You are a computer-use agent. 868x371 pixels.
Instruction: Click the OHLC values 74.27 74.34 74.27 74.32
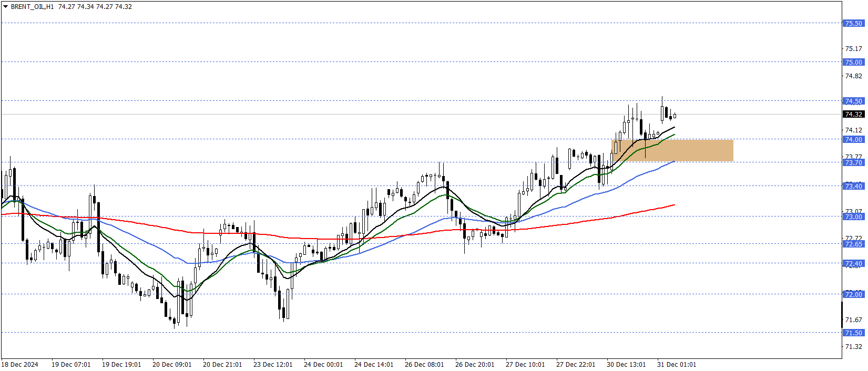point(95,7)
